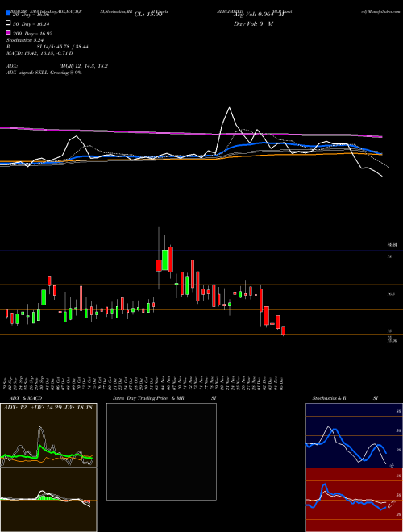Click the white 50 Day legend swatch
The width and height of the screenshot is (403, 532).
(8, 23)
